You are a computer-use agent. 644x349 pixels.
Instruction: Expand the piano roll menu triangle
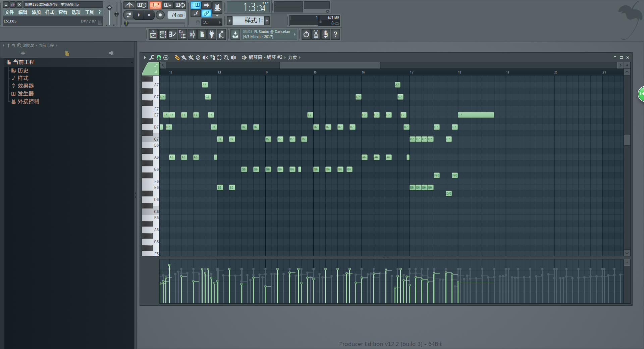tap(145, 58)
